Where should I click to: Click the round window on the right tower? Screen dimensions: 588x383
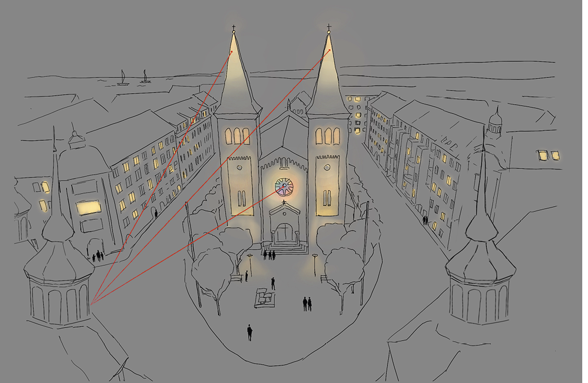click(327, 167)
